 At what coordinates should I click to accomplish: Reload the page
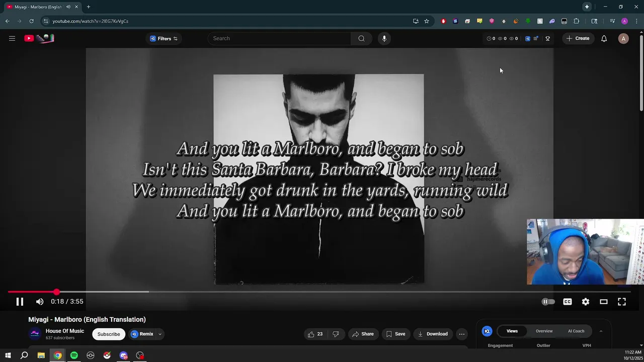click(31, 21)
